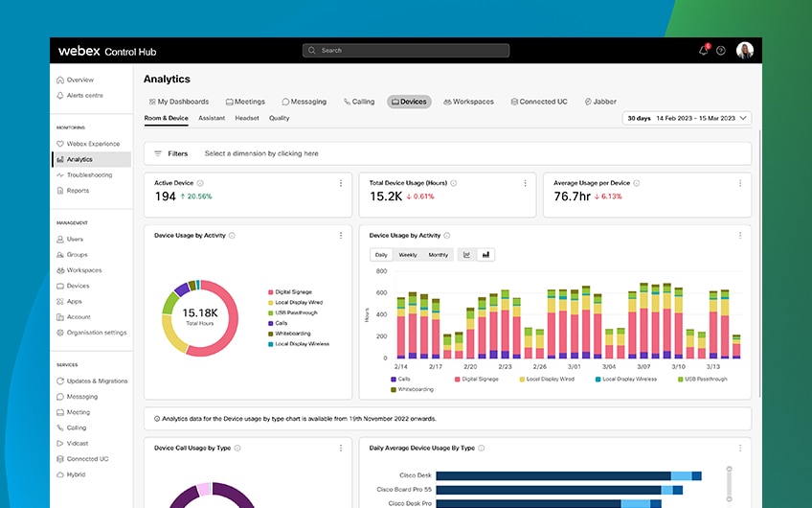Open the help question mark icon
Image resolution: width=812 pixels, height=508 pixels.
pyautogui.click(x=721, y=50)
